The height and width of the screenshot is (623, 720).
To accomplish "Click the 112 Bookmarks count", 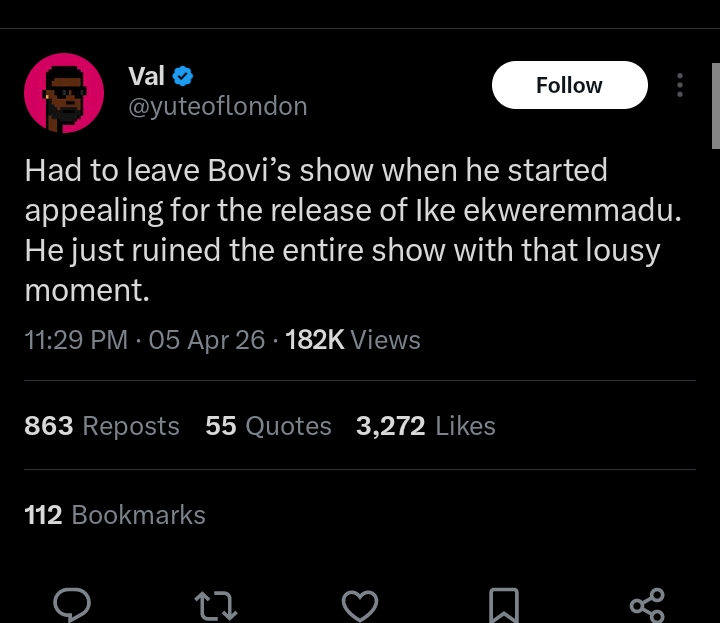I will pyautogui.click(x=115, y=515).
